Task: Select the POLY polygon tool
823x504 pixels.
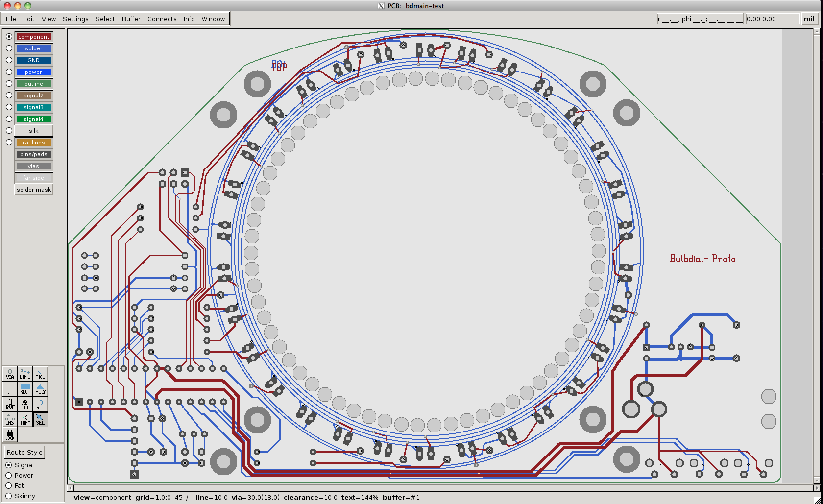Action: (x=40, y=389)
